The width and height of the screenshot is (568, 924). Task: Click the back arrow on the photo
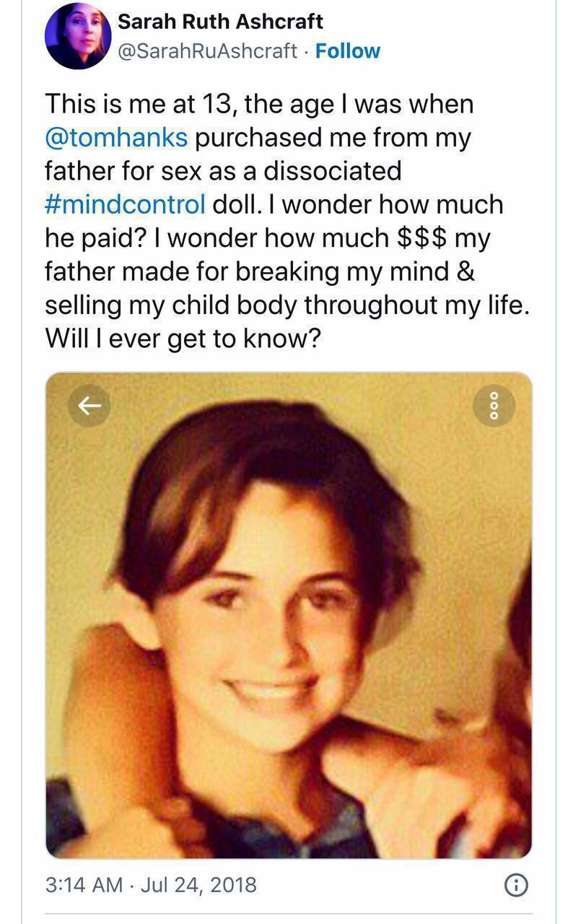tap(89, 406)
